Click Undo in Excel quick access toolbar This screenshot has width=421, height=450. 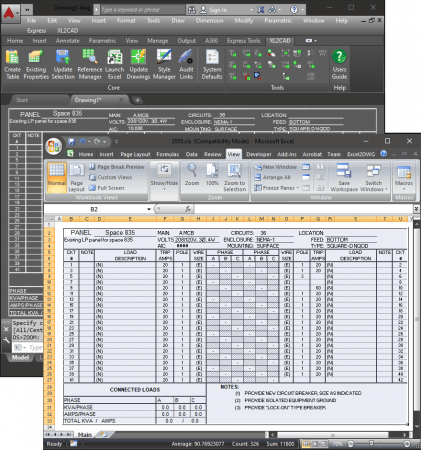point(82,142)
